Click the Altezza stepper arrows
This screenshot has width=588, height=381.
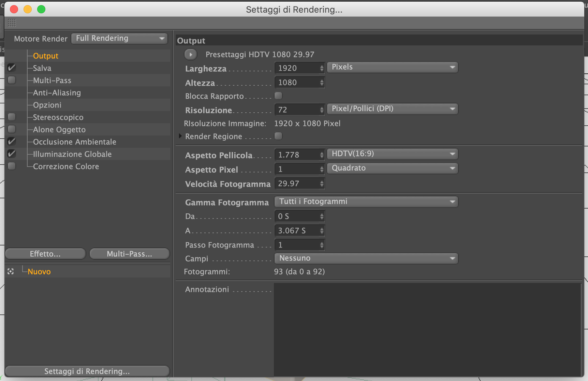[x=322, y=82]
